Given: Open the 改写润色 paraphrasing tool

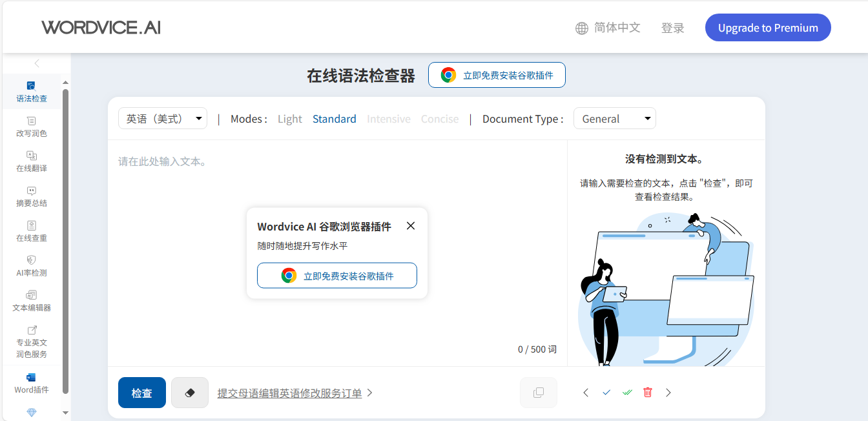Looking at the screenshot, I should [32, 127].
